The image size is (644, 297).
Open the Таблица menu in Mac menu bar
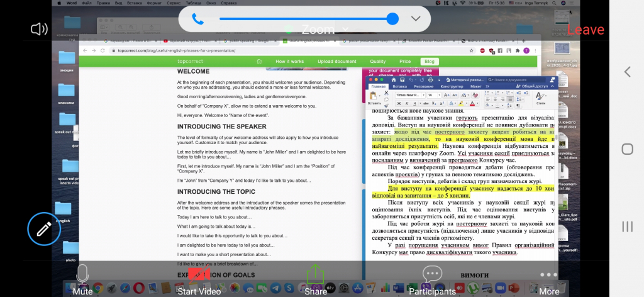click(x=194, y=3)
